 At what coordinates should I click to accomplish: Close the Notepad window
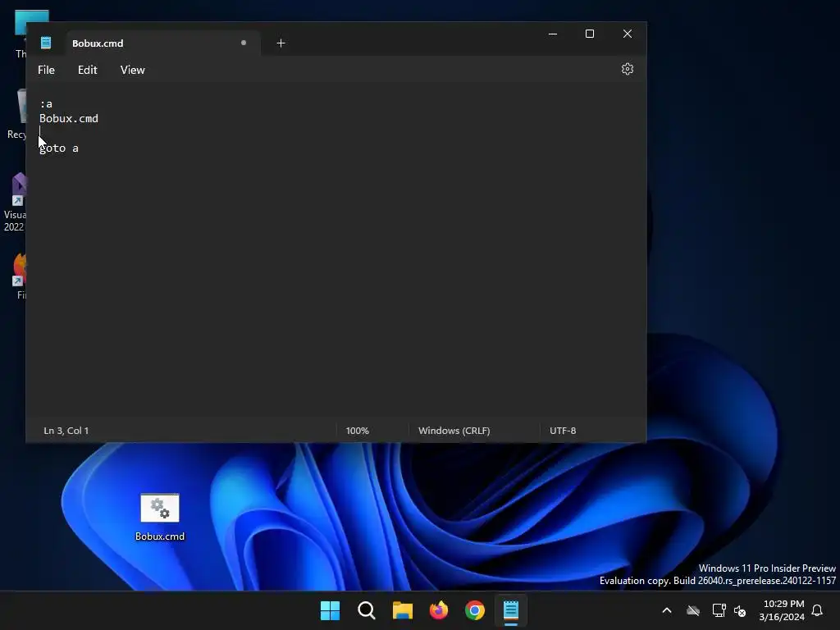click(628, 34)
